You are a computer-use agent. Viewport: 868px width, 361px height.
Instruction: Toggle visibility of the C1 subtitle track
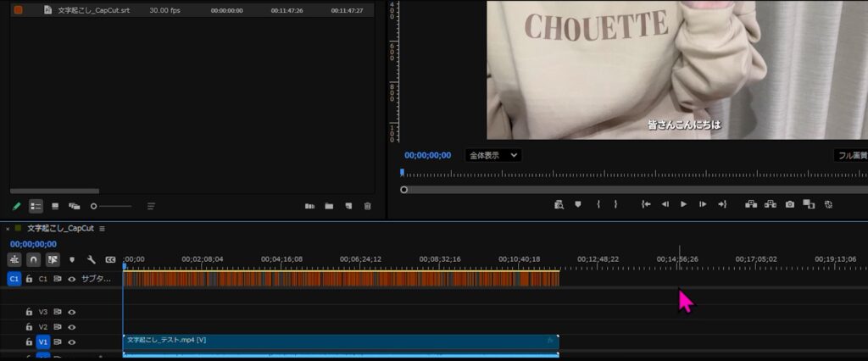72,279
